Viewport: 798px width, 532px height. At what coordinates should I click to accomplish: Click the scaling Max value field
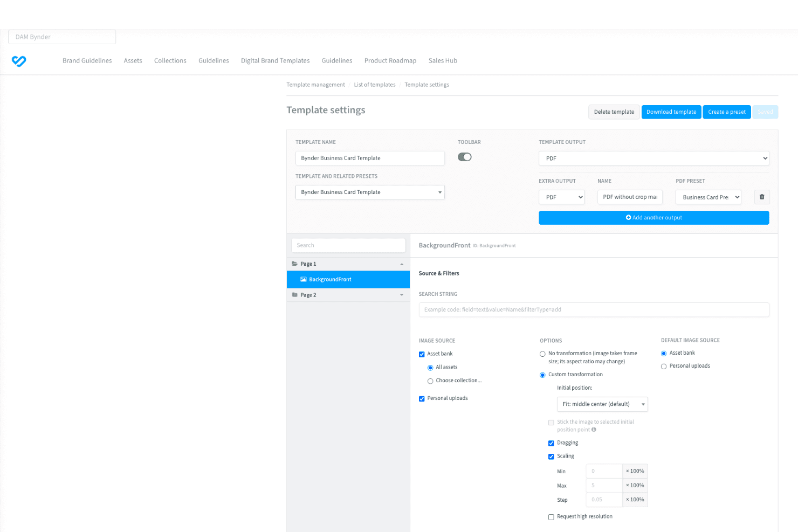[x=604, y=486]
